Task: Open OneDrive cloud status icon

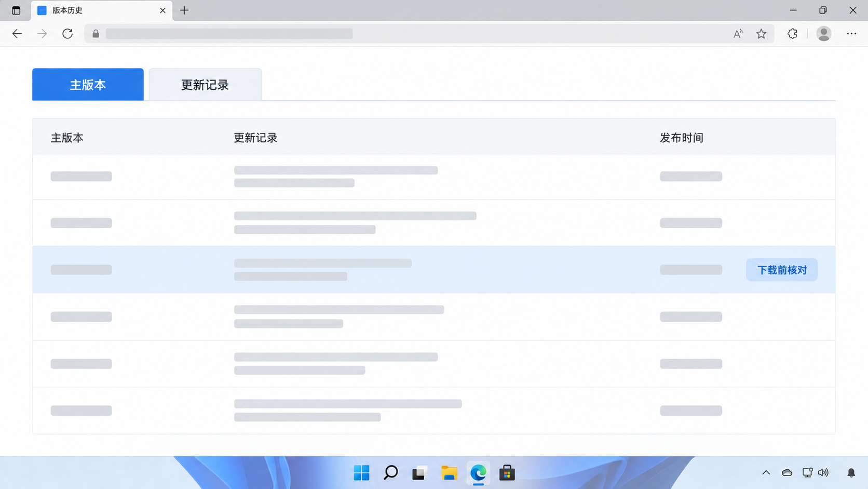Action: click(x=787, y=472)
